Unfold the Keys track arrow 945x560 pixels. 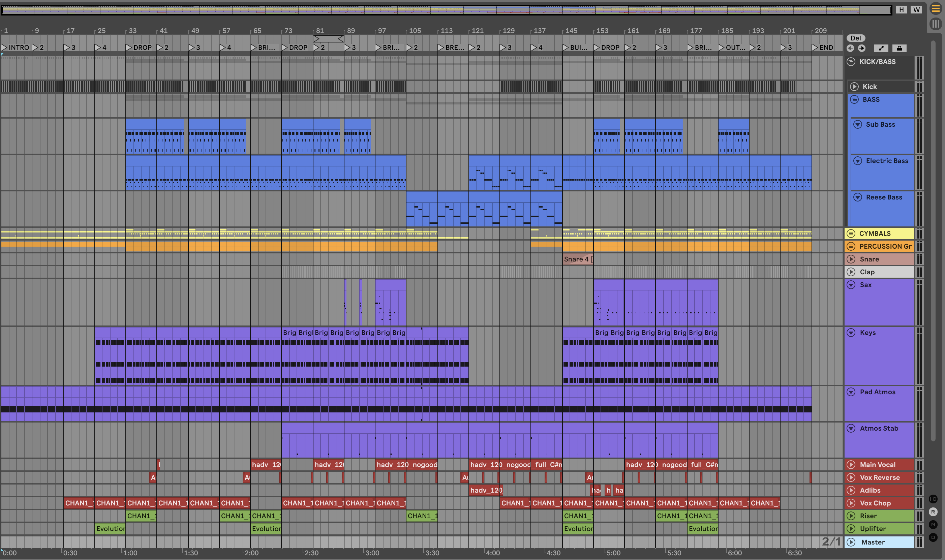(x=851, y=333)
